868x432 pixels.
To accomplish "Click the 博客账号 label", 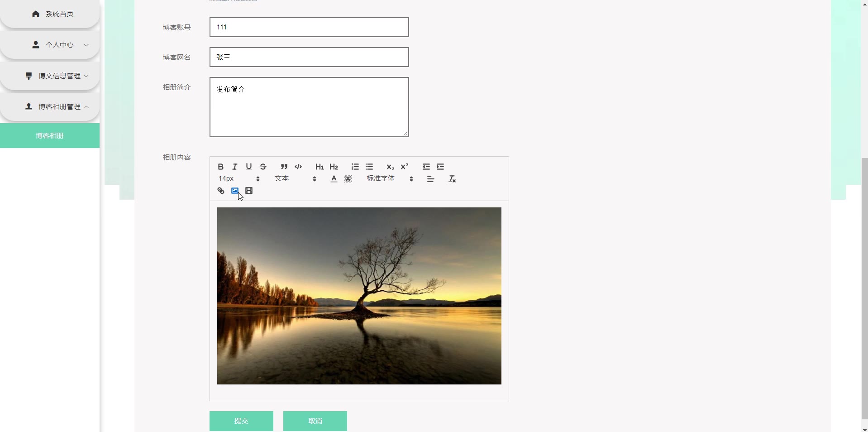I will (x=177, y=27).
